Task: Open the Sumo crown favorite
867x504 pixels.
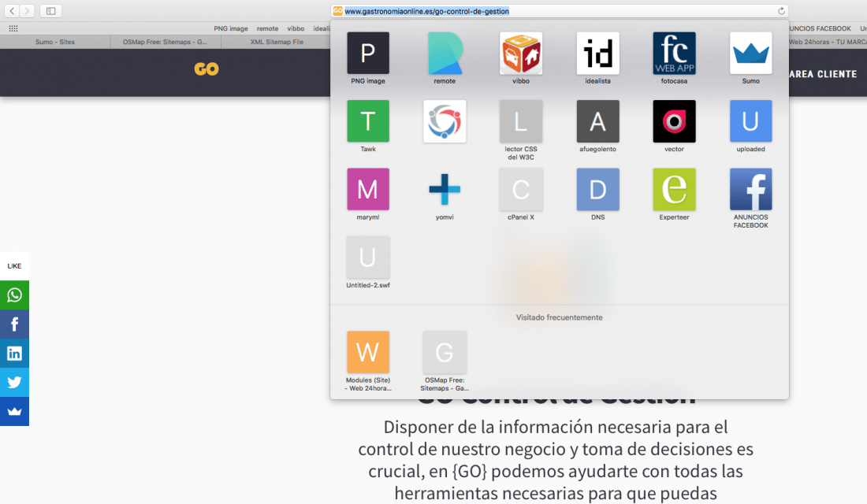Action: [750, 53]
